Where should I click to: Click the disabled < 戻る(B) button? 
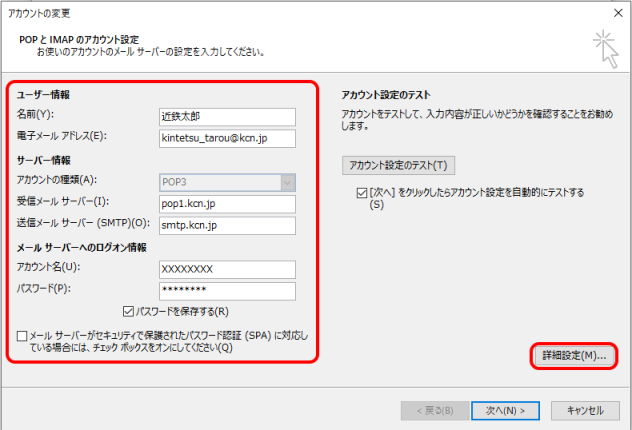point(435,411)
